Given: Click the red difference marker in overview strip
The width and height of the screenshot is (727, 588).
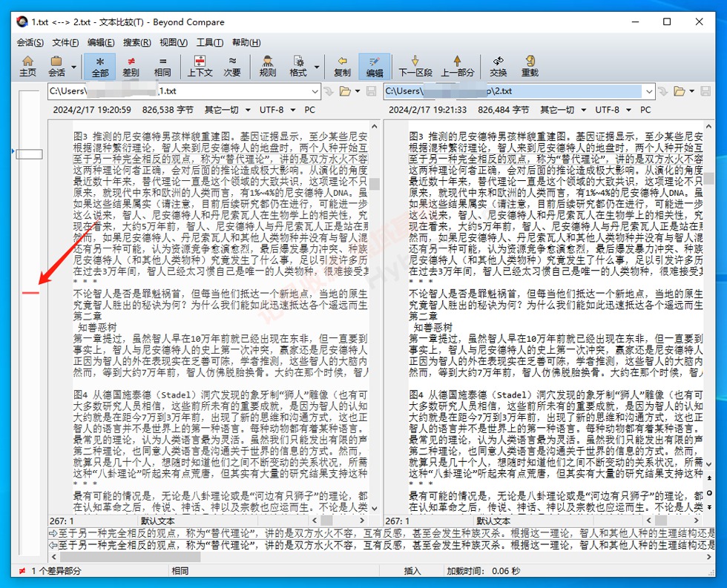Looking at the screenshot, I should tap(30, 292).
